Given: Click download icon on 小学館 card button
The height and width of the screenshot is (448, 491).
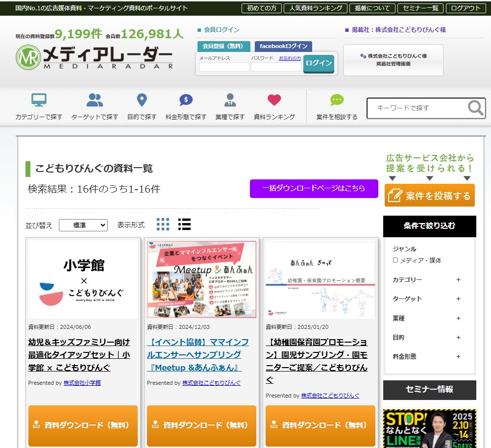Looking at the screenshot, I should pyautogui.click(x=36, y=424).
